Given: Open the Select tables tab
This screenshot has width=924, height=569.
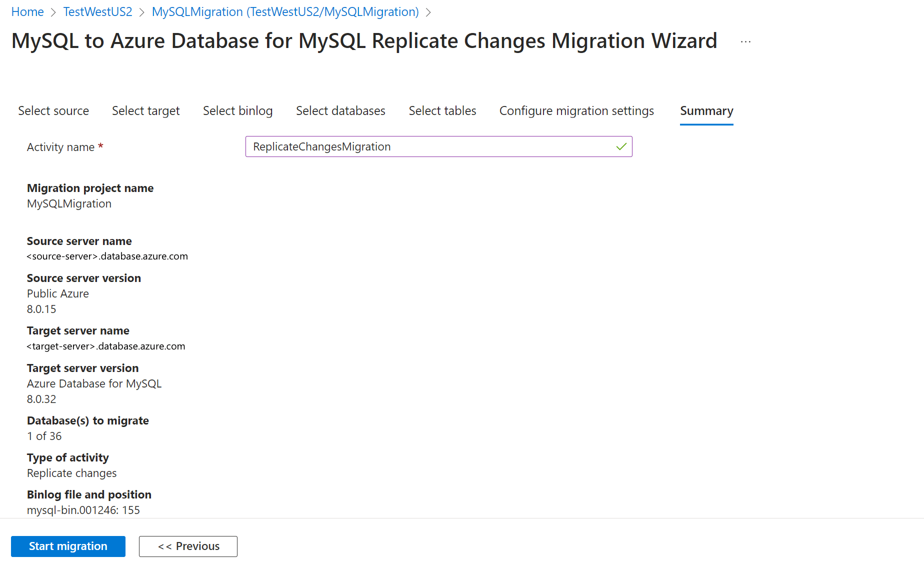Looking at the screenshot, I should pos(442,111).
